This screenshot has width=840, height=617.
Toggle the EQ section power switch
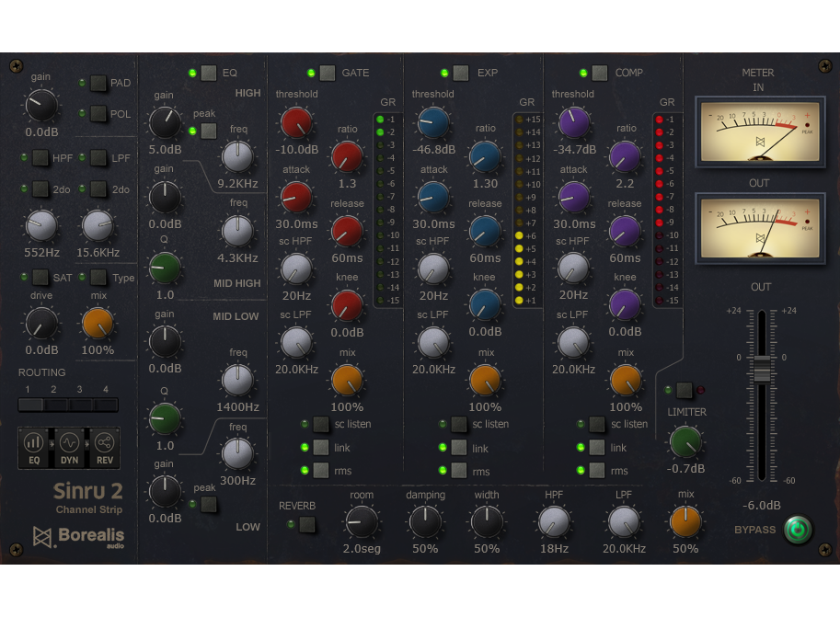tap(209, 73)
